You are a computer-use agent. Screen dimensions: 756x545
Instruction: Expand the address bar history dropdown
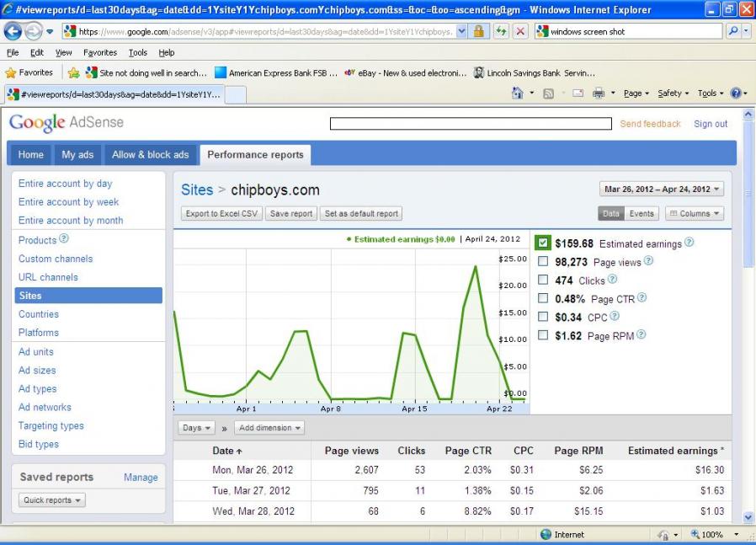coord(461,31)
